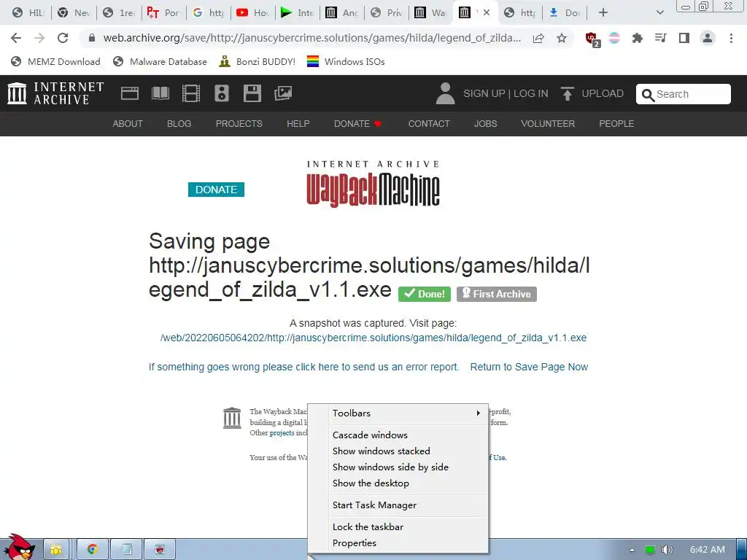Screen dimensions: 747x560
Task: Click the LOG IN link
Action: coord(531,93)
